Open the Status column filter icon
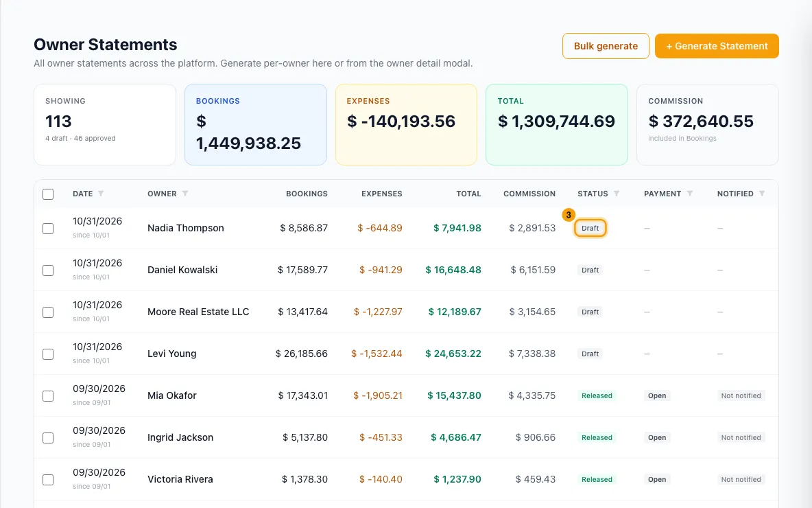812x508 pixels. tap(617, 194)
